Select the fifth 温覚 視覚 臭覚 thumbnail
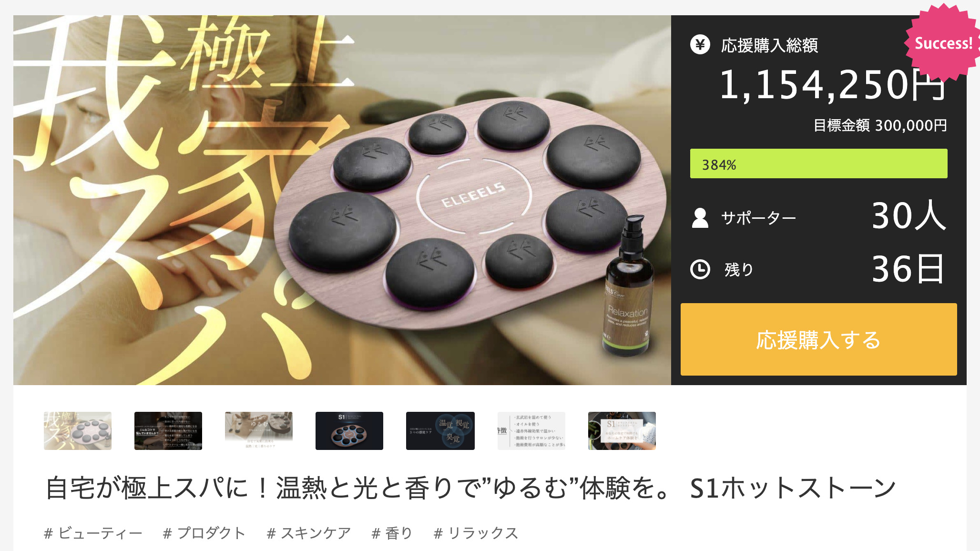The image size is (980, 551). (x=440, y=431)
